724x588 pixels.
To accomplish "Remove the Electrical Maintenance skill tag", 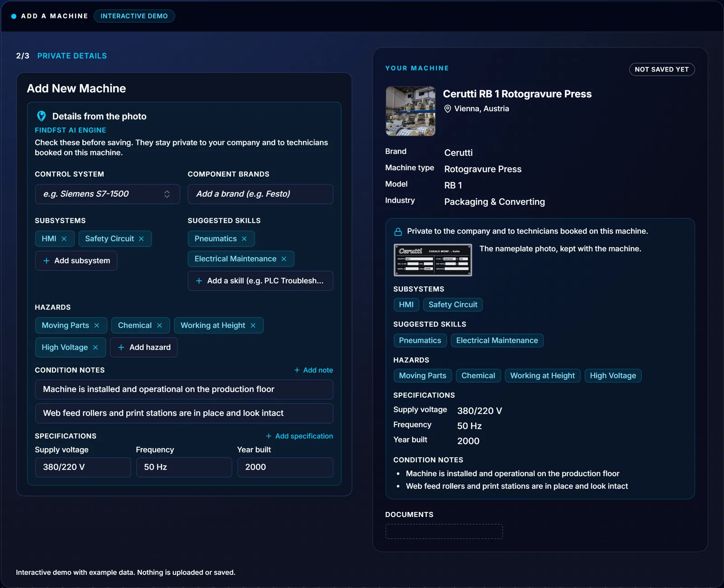I will click(284, 259).
